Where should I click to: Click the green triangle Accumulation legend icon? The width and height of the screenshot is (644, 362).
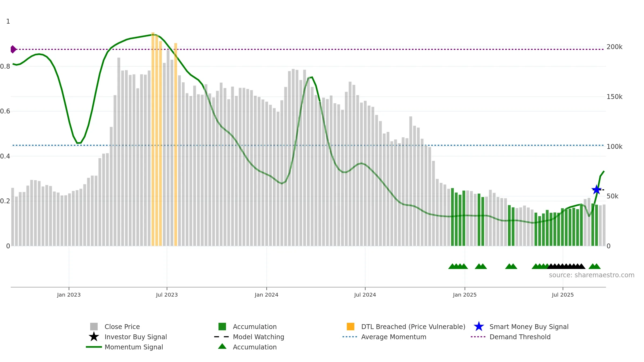click(222, 346)
